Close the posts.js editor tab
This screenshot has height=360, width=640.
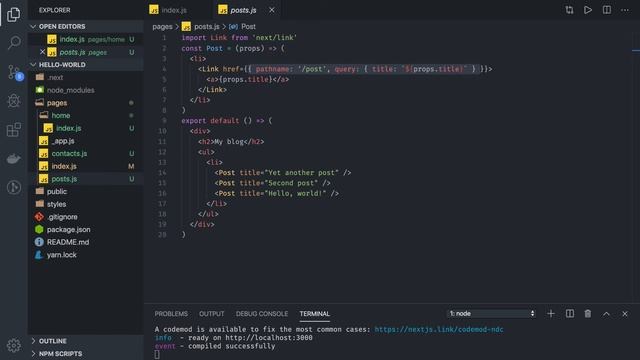[x=271, y=10]
